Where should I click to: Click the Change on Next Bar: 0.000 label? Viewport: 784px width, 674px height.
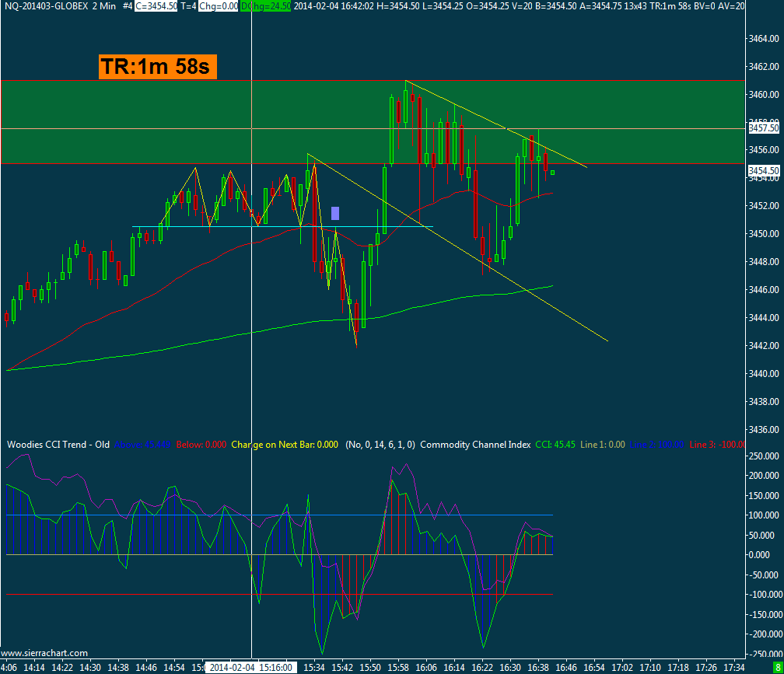coord(285,445)
